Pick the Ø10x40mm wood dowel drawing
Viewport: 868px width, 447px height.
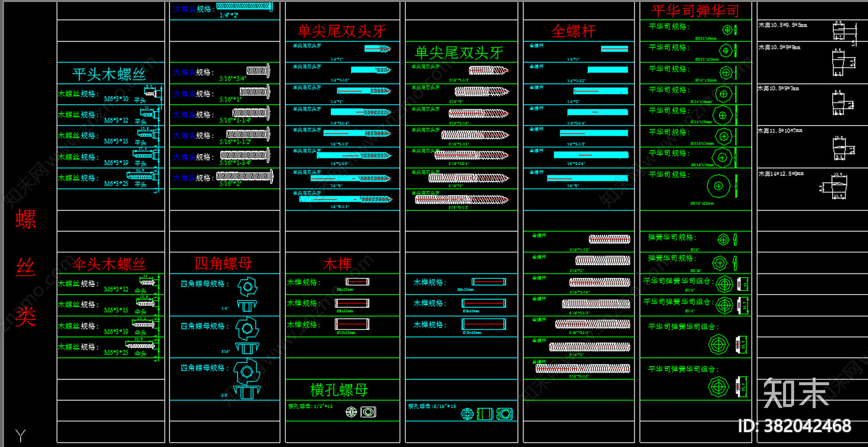[484, 324]
